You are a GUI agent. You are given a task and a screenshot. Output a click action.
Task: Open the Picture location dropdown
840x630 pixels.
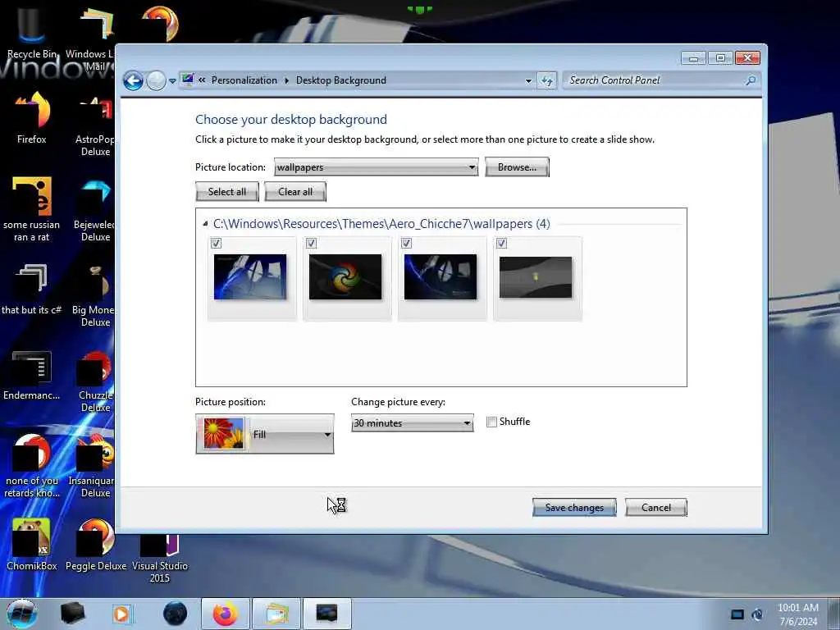[376, 167]
